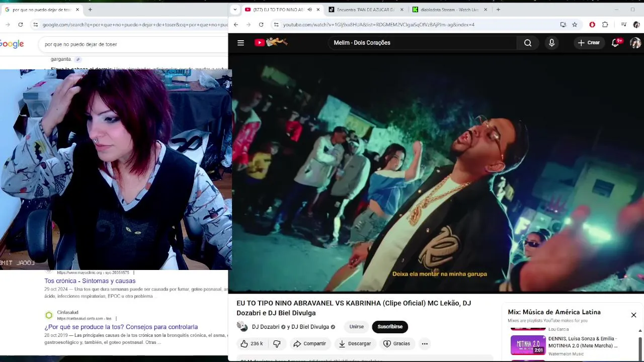Open Tos crónica - Síntomas y causas result
Viewport: 644px width, 362px height.
click(x=90, y=281)
